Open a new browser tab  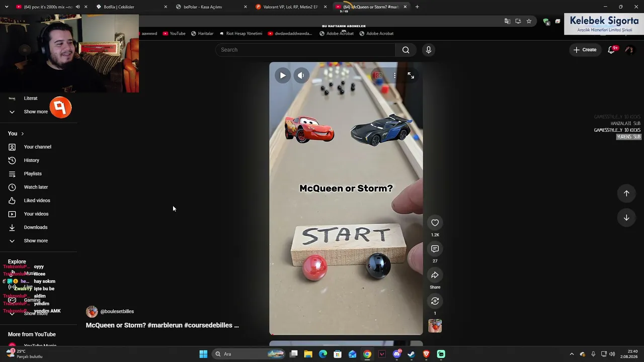click(417, 7)
